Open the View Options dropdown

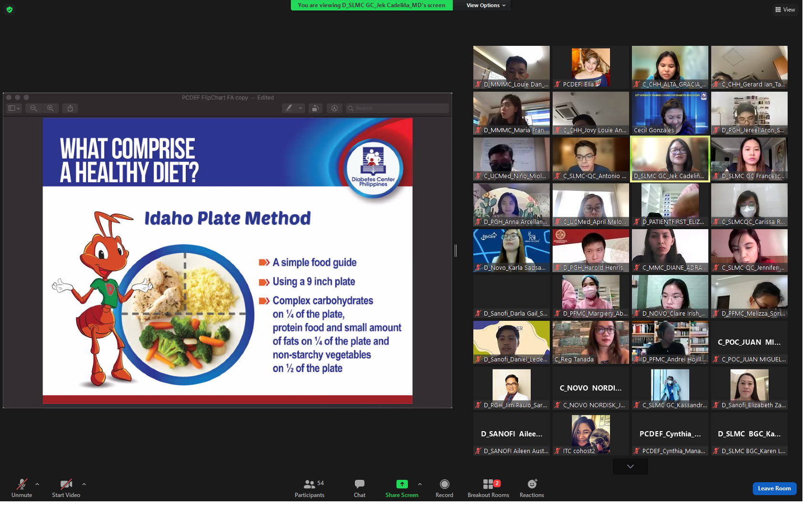point(485,5)
